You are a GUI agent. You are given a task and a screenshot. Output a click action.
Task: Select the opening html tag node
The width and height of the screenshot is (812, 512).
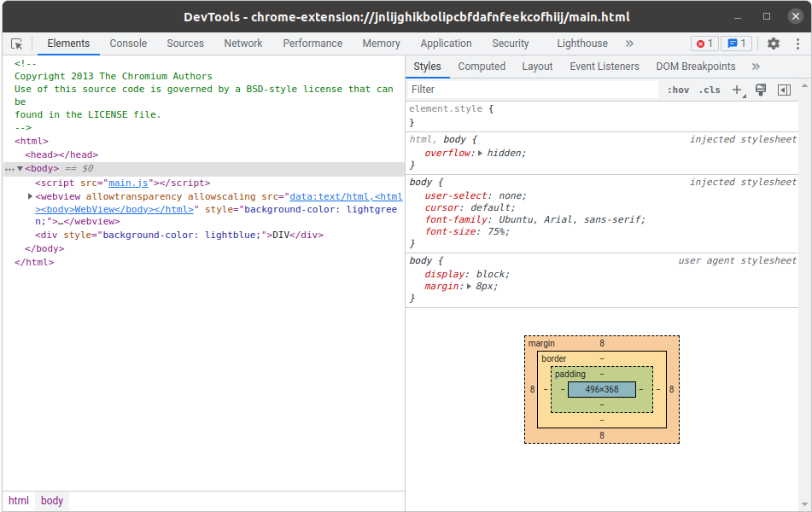tap(32, 141)
